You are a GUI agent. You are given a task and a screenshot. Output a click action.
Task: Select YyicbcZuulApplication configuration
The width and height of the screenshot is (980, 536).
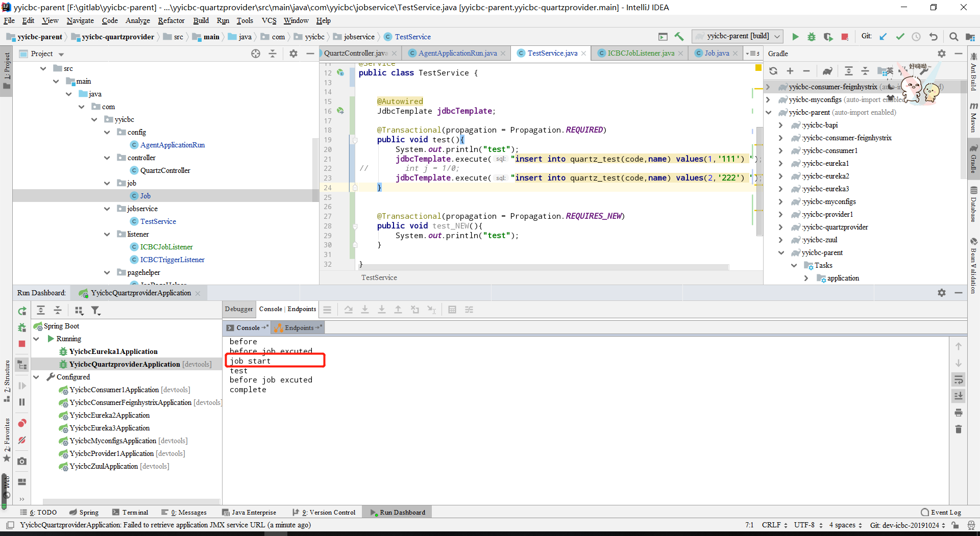pyautogui.click(x=104, y=466)
